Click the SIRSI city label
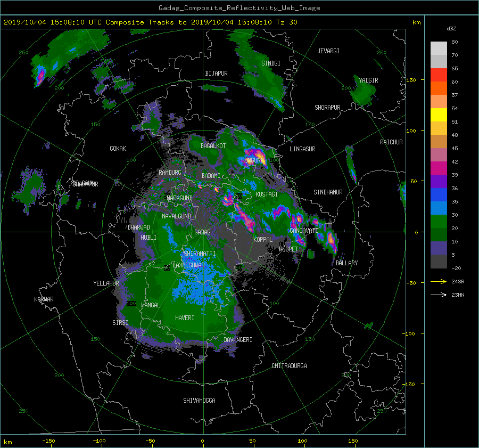Image resolution: width=479 pixels, height=448 pixels. coord(120,323)
